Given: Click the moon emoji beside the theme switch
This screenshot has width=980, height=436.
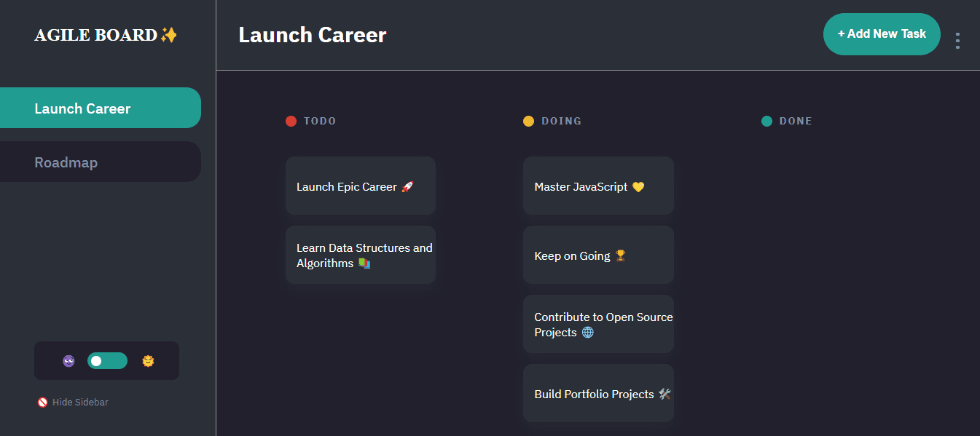Looking at the screenshot, I should tap(68, 360).
